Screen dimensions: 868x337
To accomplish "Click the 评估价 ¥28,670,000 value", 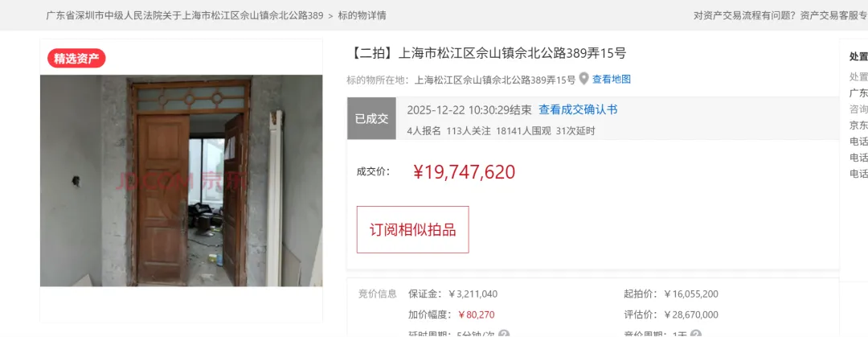I will [x=691, y=314].
